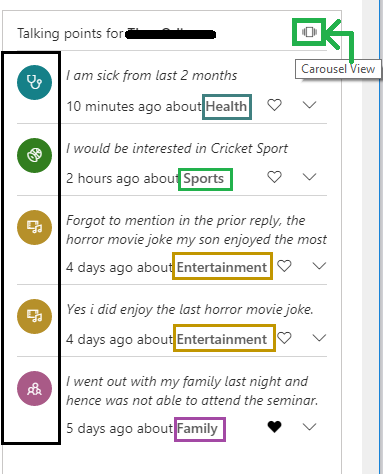Select text 'I would be interested in Cricket Sport'
Viewport: 383px width, 474px height.
(x=177, y=149)
